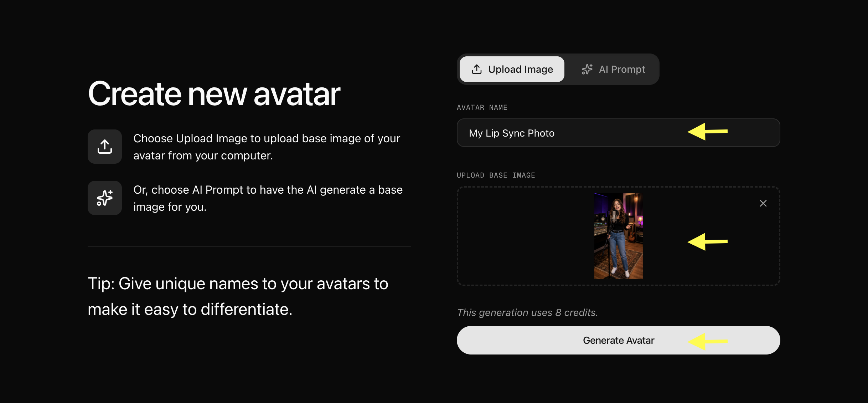
Task: Select the Upload Image tab
Action: click(x=512, y=69)
